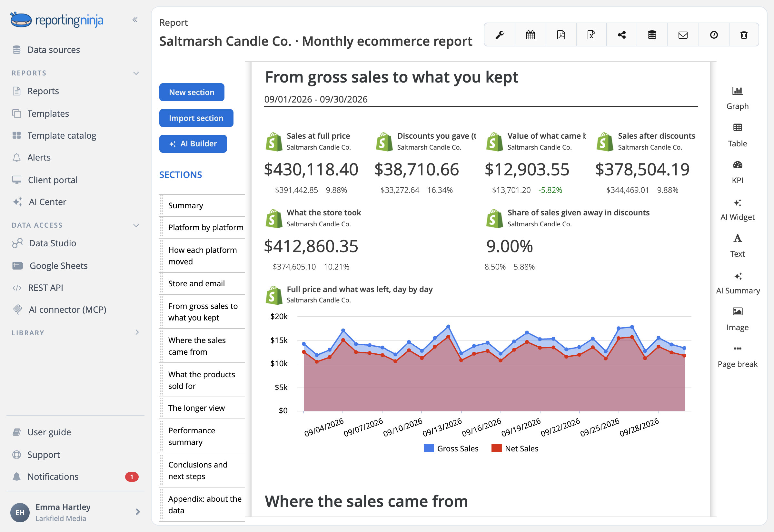The image size is (774, 532).
Task: Launch the AI Builder button
Action: coord(193,144)
